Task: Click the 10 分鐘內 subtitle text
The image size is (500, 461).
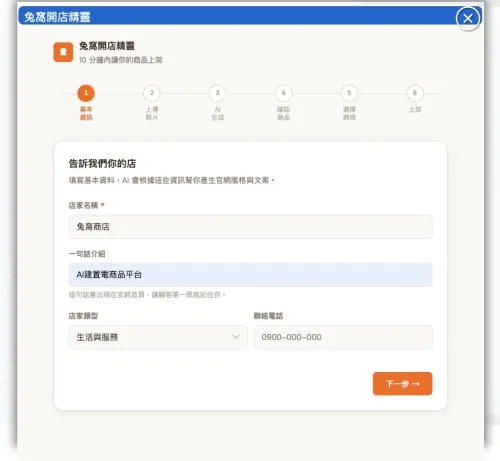Action: pyautogui.click(x=121, y=60)
